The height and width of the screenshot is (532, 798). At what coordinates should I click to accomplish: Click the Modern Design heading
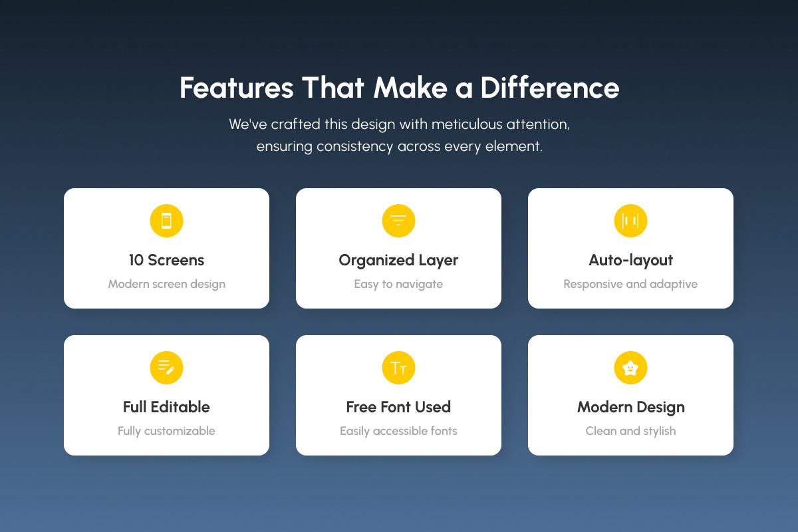click(630, 408)
